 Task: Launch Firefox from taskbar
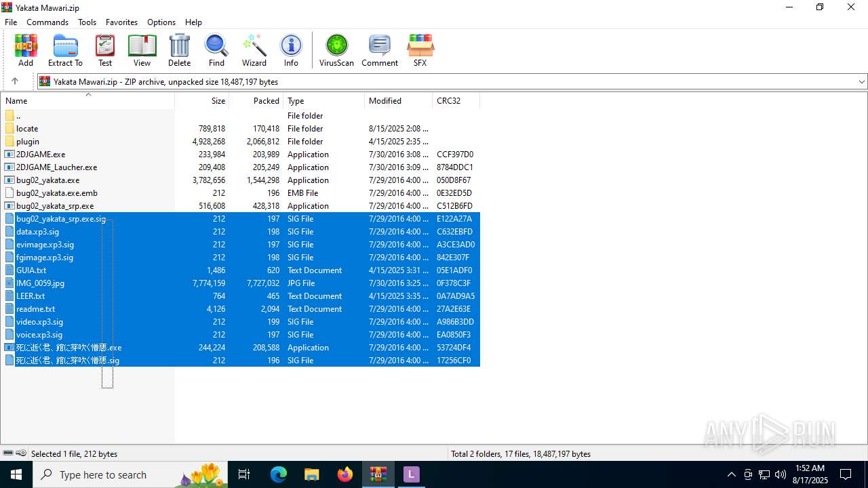pyautogui.click(x=345, y=474)
